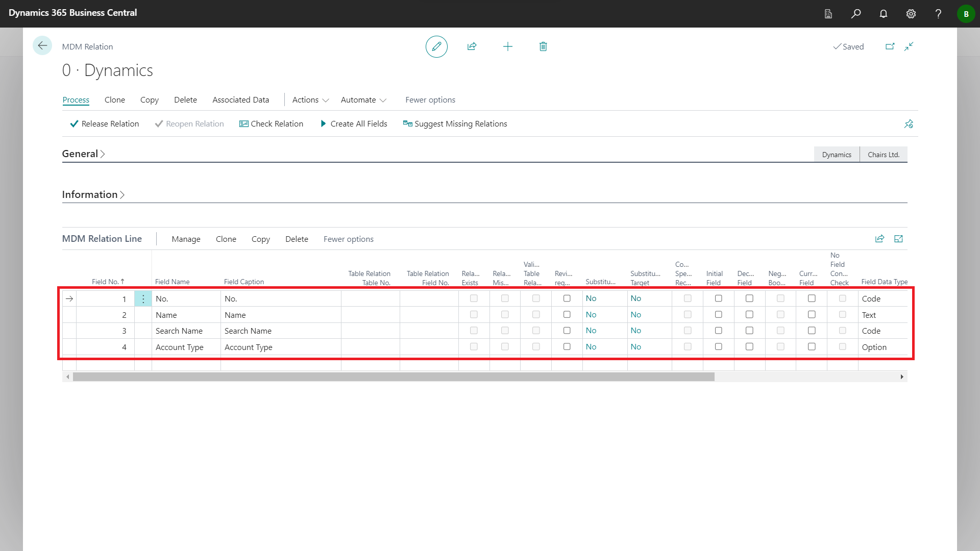
Task: Click the Field Data Type column header
Action: [884, 282]
